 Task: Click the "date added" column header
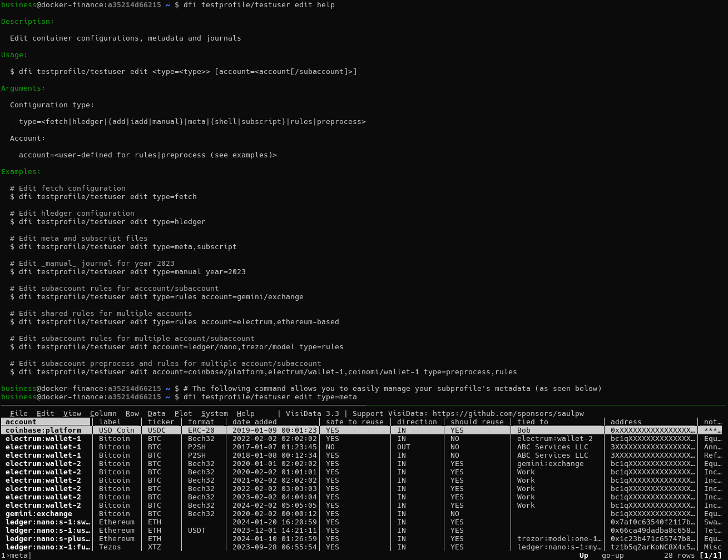coord(254,422)
